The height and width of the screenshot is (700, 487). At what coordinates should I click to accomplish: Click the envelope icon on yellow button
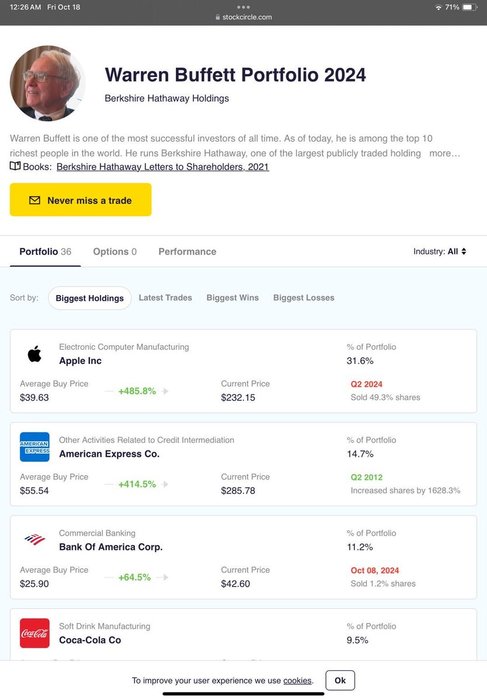(34, 200)
